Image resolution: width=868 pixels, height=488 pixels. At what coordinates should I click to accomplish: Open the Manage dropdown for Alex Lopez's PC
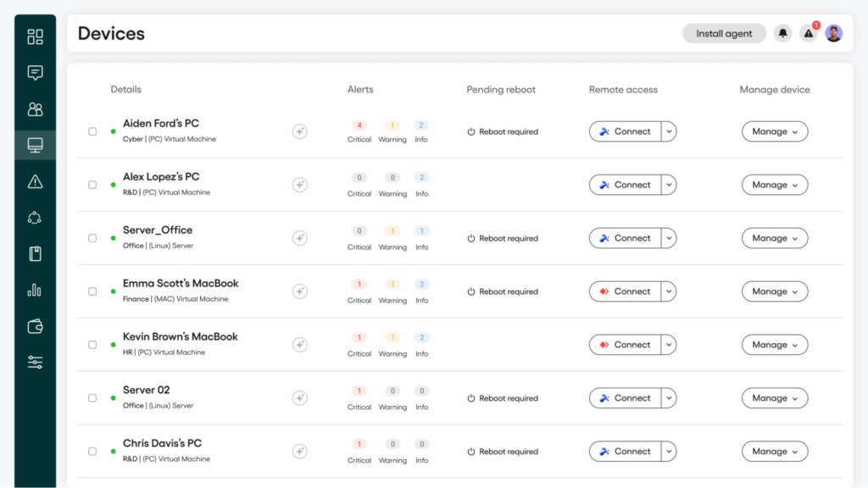[x=775, y=185]
